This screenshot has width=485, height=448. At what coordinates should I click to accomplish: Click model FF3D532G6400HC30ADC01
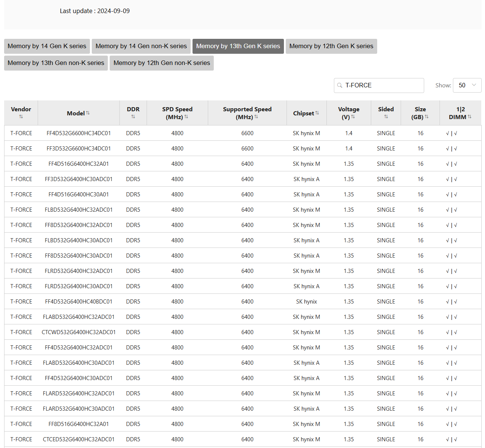pos(79,179)
